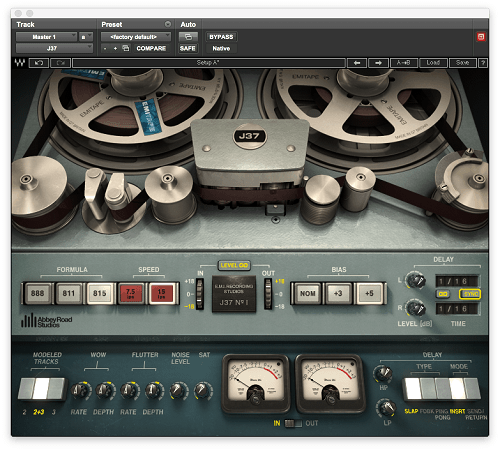Viewport: 500px width, 450px height.
Task: Open the Setup A preset name bar
Action: [209, 63]
